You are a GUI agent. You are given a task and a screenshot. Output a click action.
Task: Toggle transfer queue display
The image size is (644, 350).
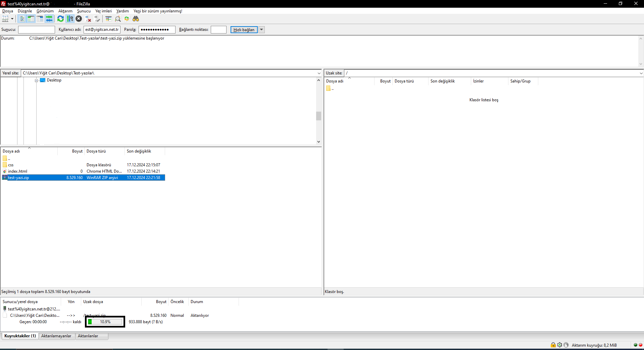click(x=49, y=19)
